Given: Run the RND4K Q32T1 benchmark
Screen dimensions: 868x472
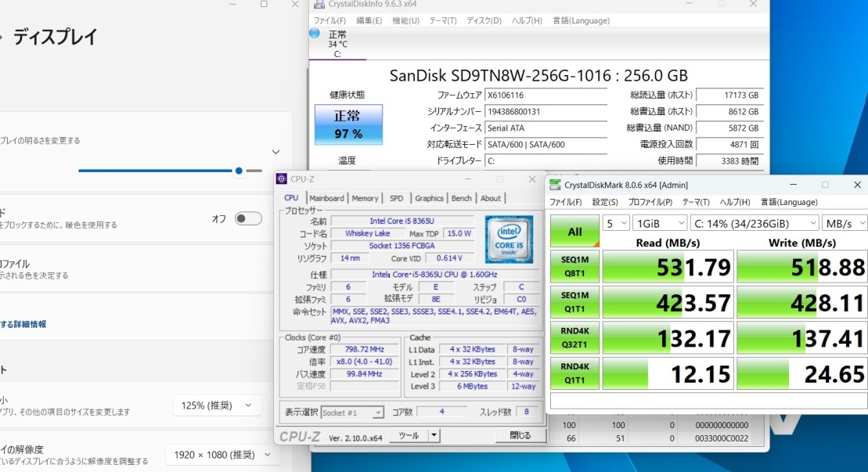Looking at the screenshot, I should click(x=574, y=337).
